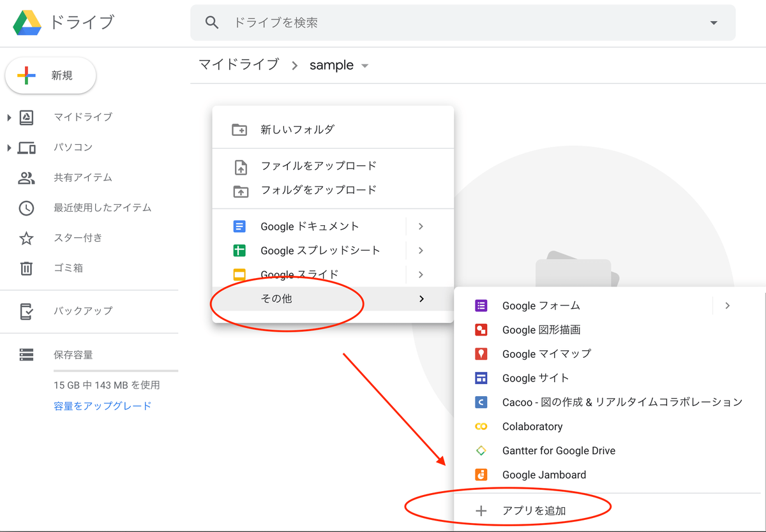Click the ゴミ箱 trash icon
The height and width of the screenshot is (532, 766).
point(26,268)
